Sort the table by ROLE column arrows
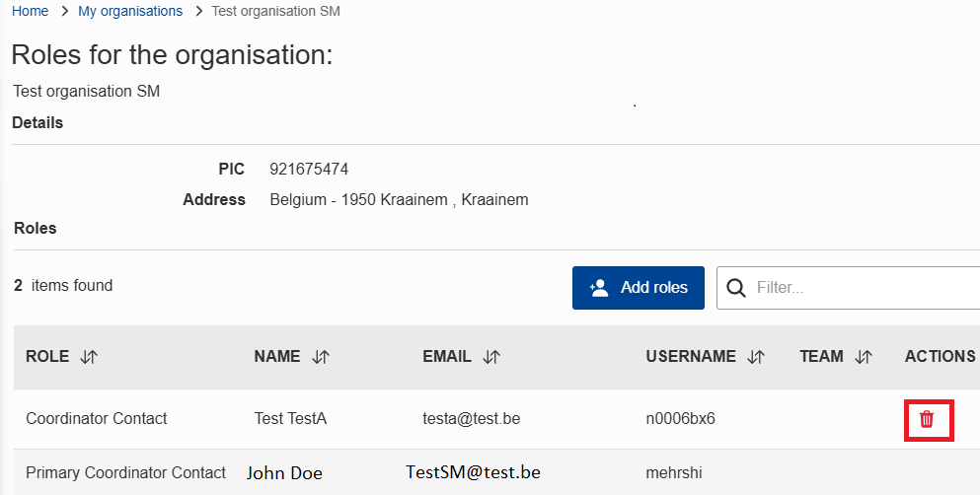This screenshot has height=495, width=980. click(x=89, y=357)
